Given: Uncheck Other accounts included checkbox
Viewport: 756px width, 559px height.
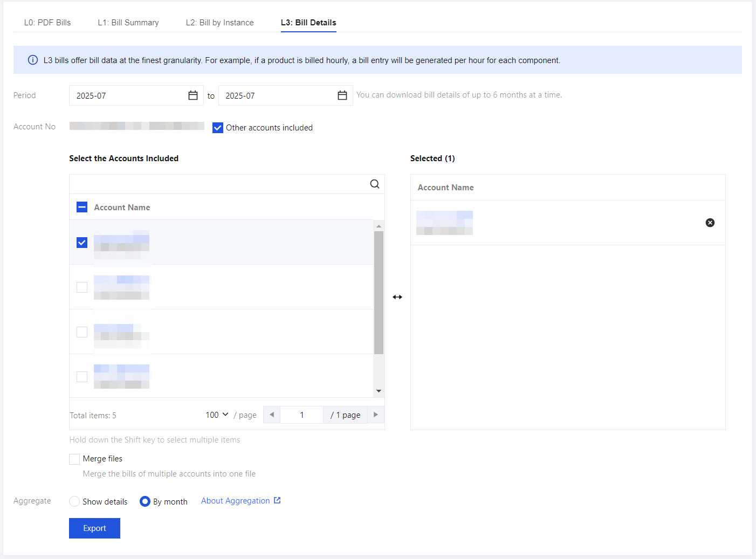Looking at the screenshot, I should [x=218, y=128].
